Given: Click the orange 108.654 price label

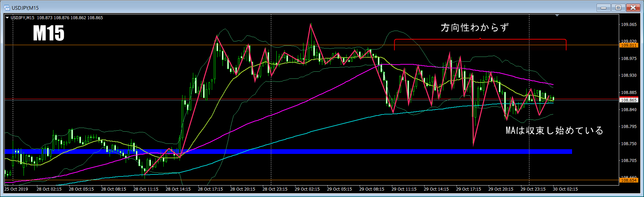Looking at the screenshot, I should 629,180.
